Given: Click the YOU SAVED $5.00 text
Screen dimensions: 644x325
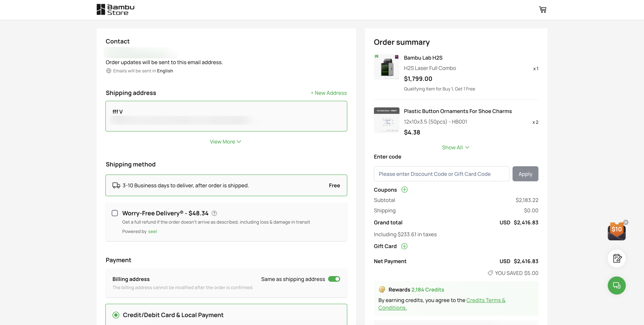Looking at the screenshot, I should 516,273.
